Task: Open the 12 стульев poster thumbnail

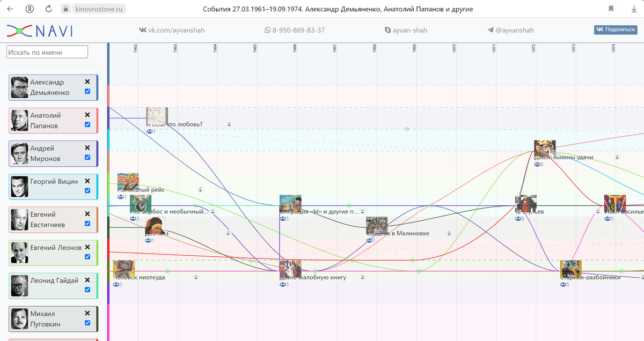Action: pyautogui.click(x=525, y=204)
